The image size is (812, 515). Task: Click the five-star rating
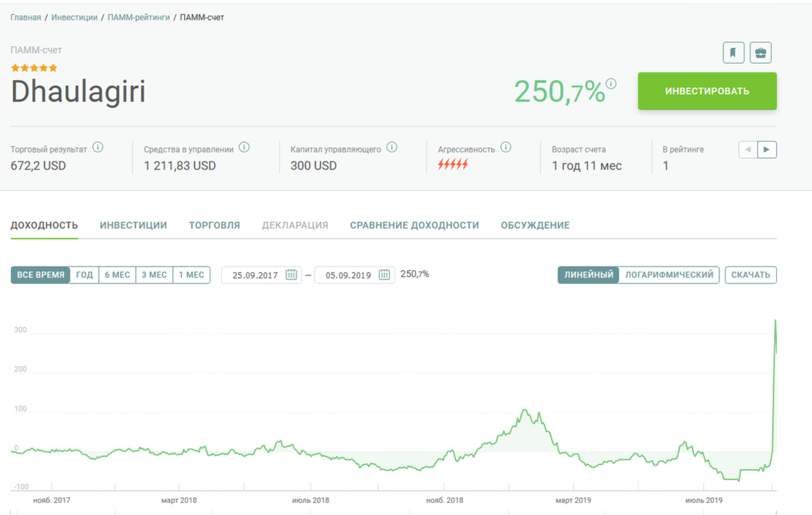click(x=34, y=68)
